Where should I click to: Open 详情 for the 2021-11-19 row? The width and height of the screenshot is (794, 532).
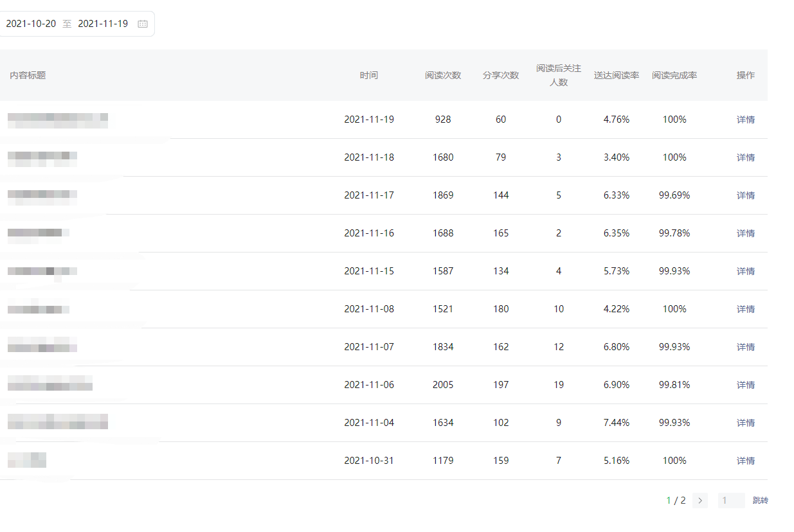pyautogui.click(x=746, y=120)
